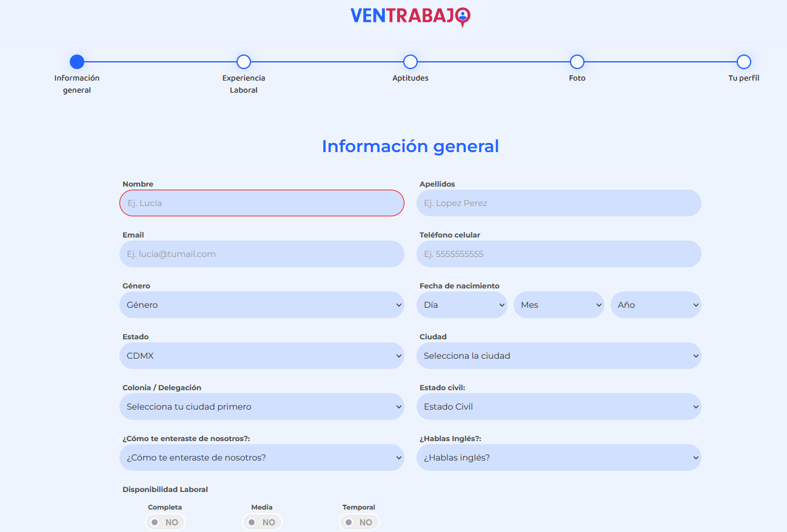Open the Género dropdown

[x=261, y=305]
